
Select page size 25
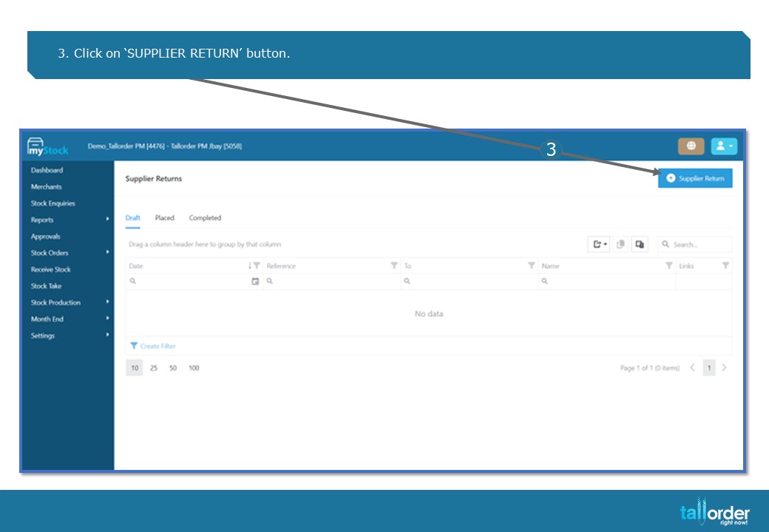pos(154,368)
